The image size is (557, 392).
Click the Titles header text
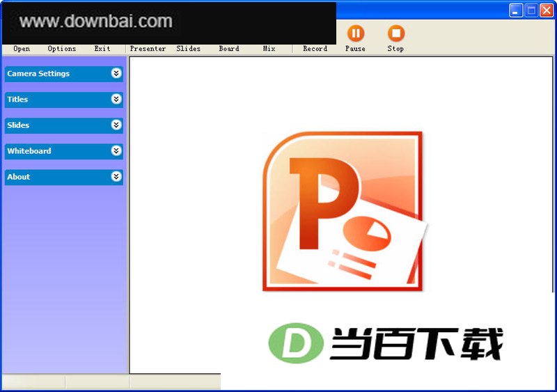(17, 100)
